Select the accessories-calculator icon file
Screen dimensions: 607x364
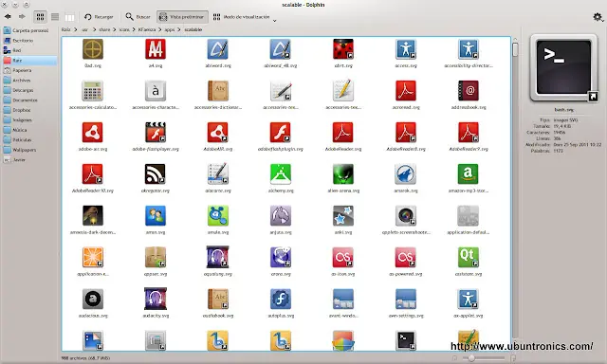pyautogui.click(x=93, y=91)
